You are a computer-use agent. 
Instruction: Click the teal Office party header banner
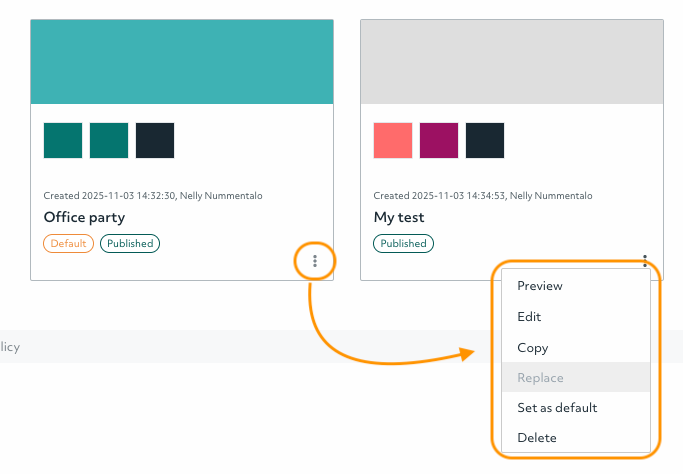(182, 62)
